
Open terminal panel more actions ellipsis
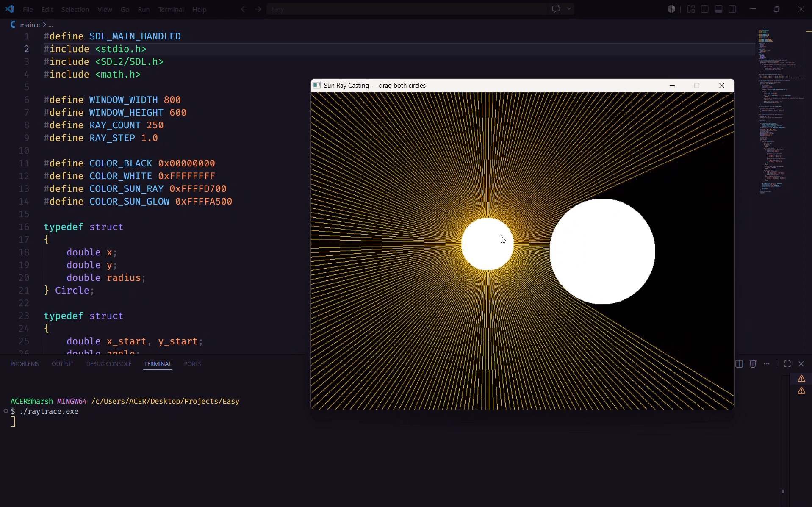767,364
